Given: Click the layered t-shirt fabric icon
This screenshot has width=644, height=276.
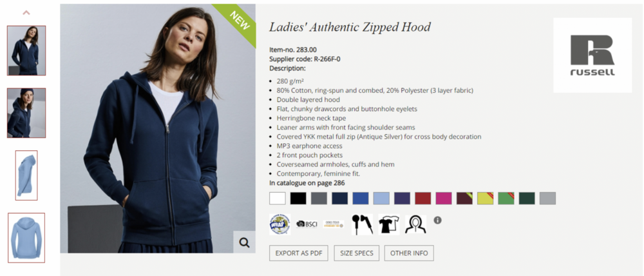Looking at the screenshot, I should 389,224.
